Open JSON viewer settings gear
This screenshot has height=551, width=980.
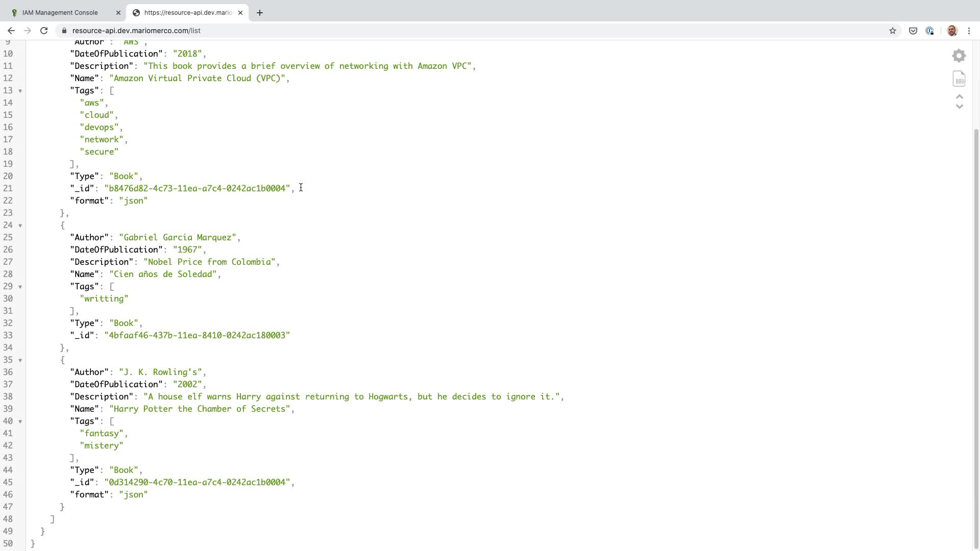[959, 56]
